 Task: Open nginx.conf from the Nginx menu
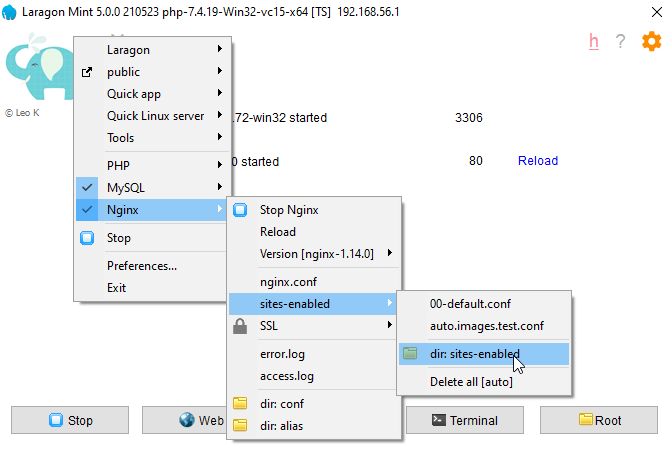tap(288, 282)
